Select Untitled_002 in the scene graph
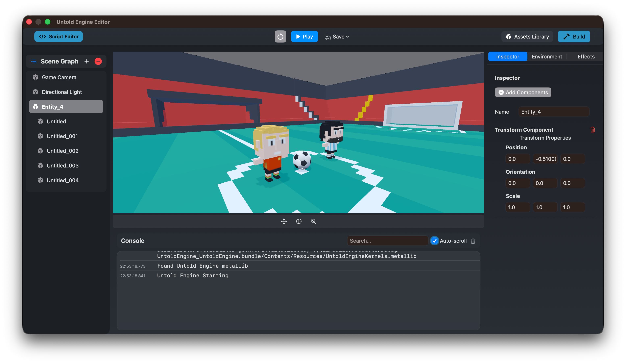 point(63,151)
